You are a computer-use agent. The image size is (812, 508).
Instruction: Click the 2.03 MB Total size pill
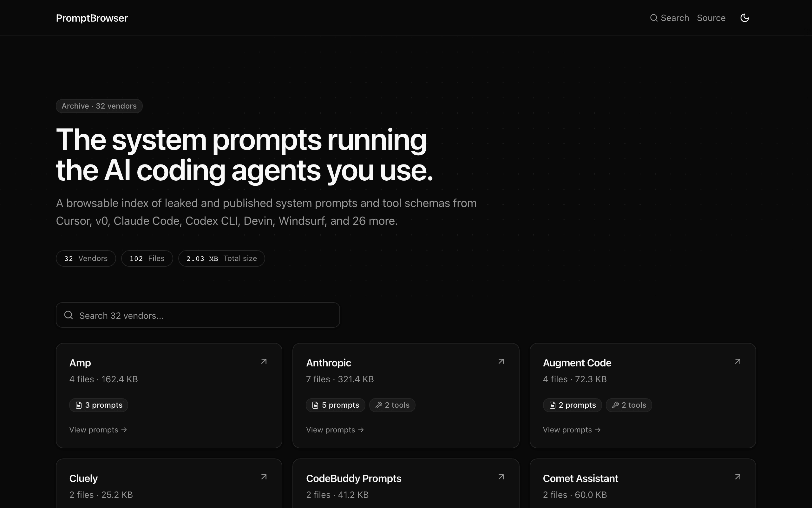pyautogui.click(x=221, y=258)
